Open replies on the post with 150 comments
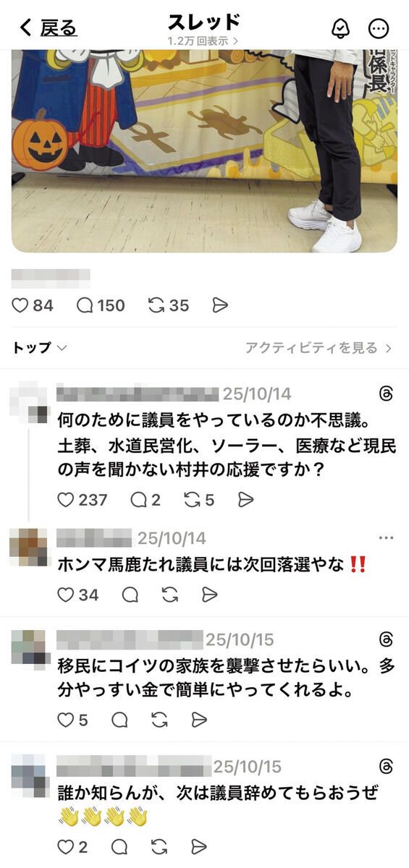The width and height of the screenshot is (409, 868). [101, 306]
